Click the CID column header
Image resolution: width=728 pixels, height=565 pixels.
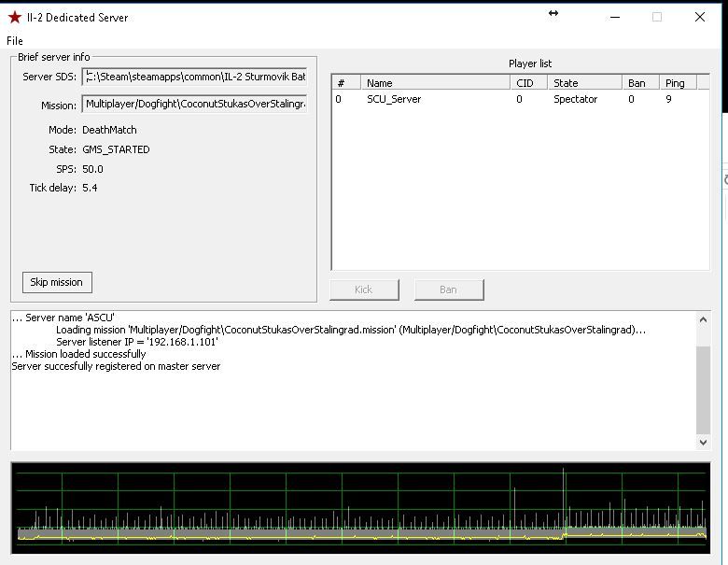coord(529,83)
